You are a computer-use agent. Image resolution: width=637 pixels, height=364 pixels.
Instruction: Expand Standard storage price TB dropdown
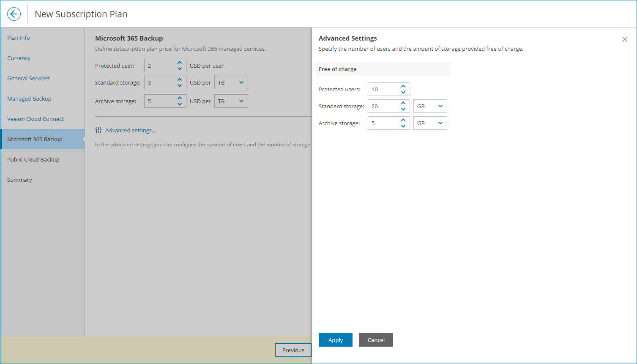click(231, 82)
